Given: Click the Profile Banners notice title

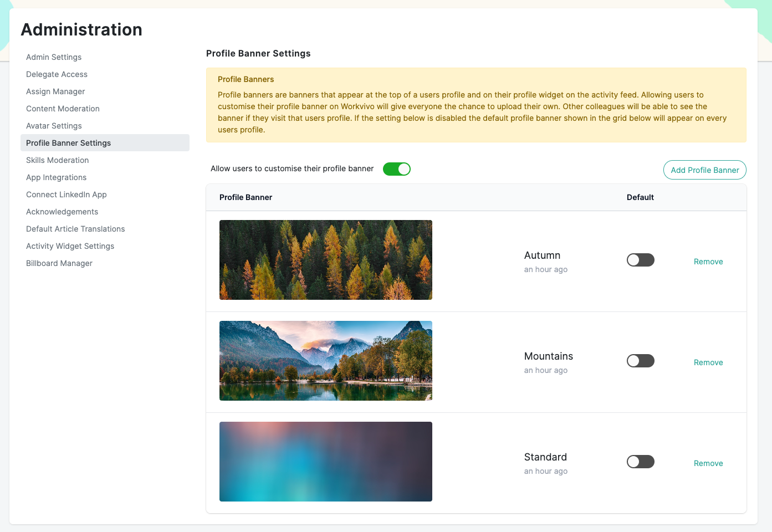Looking at the screenshot, I should pos(246,79).
